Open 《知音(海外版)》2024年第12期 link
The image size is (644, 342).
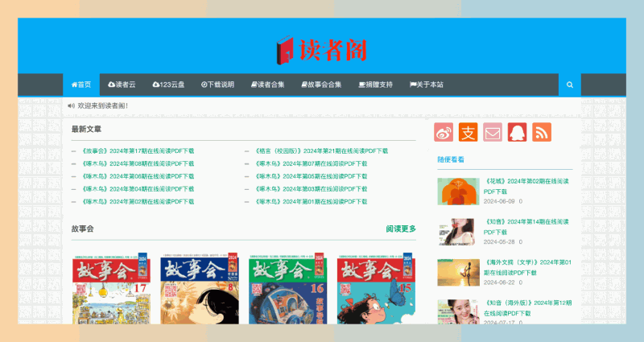point(527,308)
